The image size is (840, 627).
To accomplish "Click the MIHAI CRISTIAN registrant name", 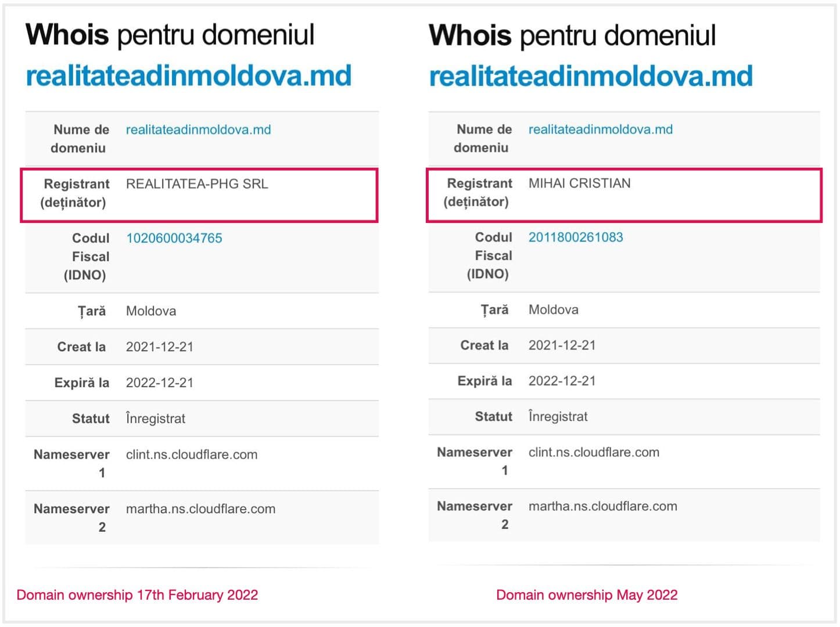I will click(579, 183).
